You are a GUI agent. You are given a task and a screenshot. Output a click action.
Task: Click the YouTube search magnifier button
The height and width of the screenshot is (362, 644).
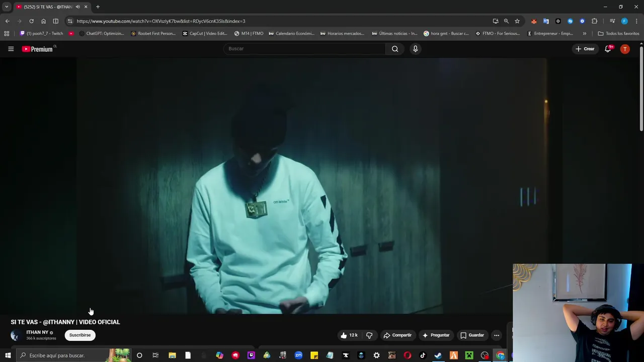coord(395,49)
